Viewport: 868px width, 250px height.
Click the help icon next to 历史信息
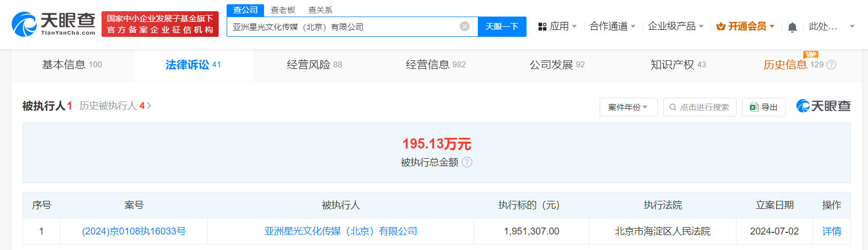[831, 65]
